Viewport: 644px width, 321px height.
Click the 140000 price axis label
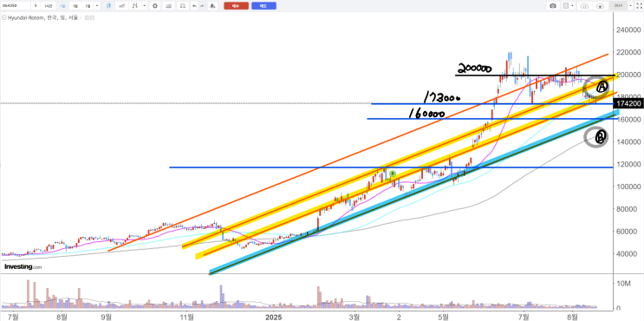(629, 141)
